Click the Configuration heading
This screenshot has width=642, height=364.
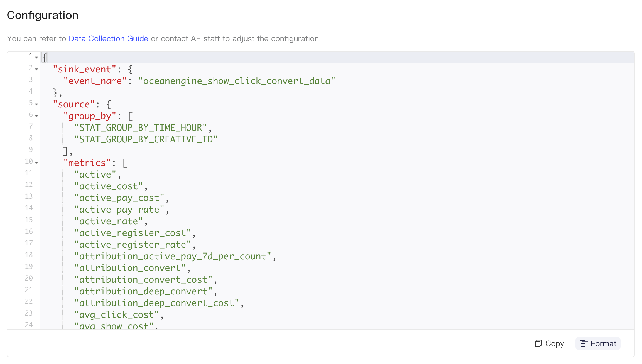coord(43,15)
